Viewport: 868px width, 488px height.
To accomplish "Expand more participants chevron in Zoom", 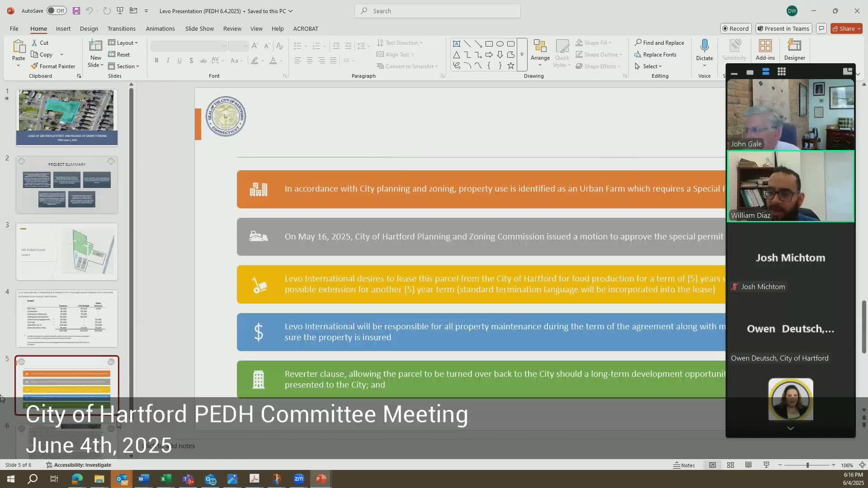I will point(790,428).
